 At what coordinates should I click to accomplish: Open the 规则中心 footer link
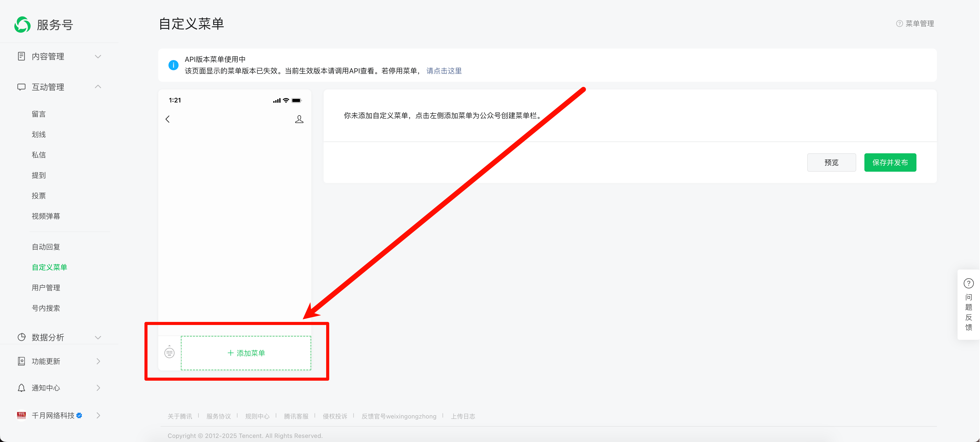pyautogui.click(x=258, y=416)
